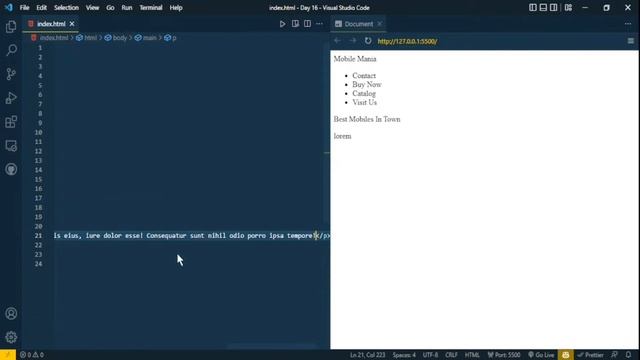Screen dimensions: 640x360
Task: Click the Run code play icon
Action: 282,24
